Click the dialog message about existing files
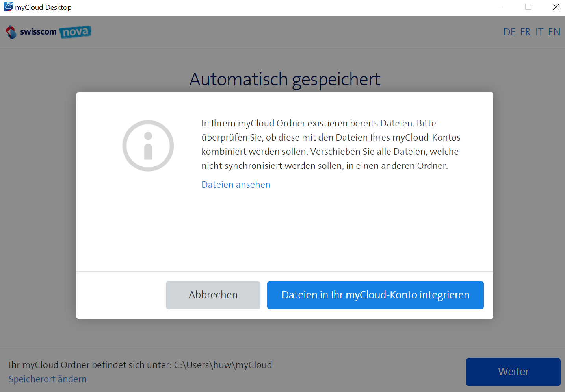Image resolution: width=565 pixels, height=392 pixels. click(x=331, y=144)
